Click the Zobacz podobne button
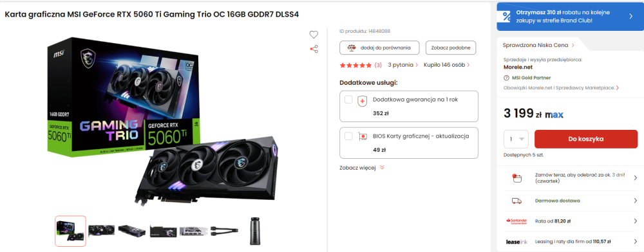The image size is (644, 252). 451,48
